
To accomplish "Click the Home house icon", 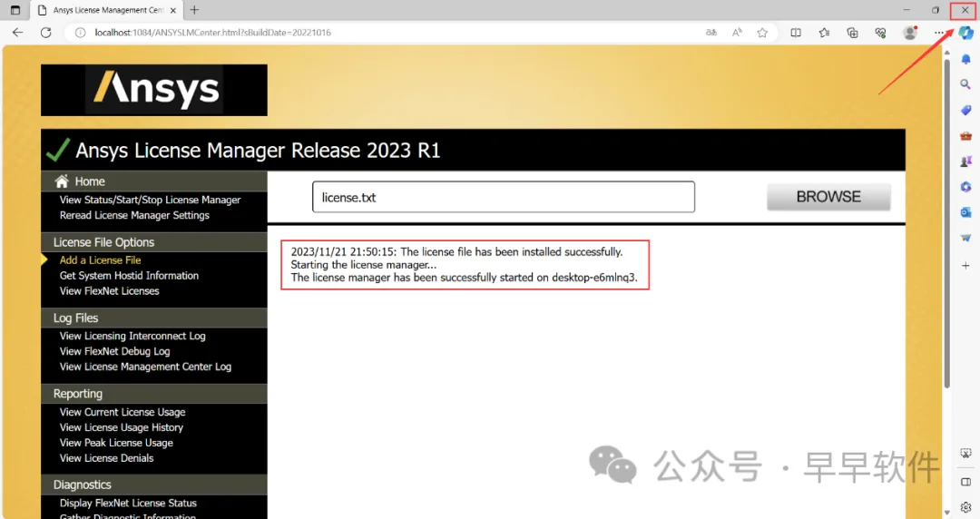I will point(62,181).
